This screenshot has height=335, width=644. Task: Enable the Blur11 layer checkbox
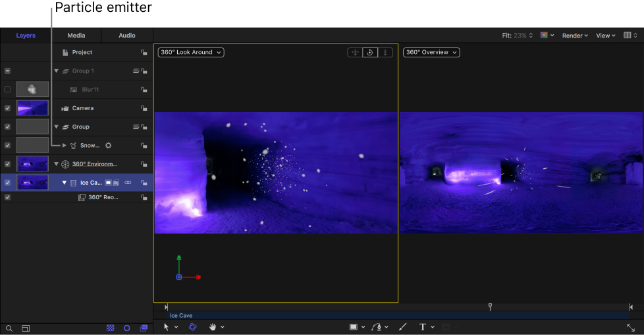tap(7, 89)
